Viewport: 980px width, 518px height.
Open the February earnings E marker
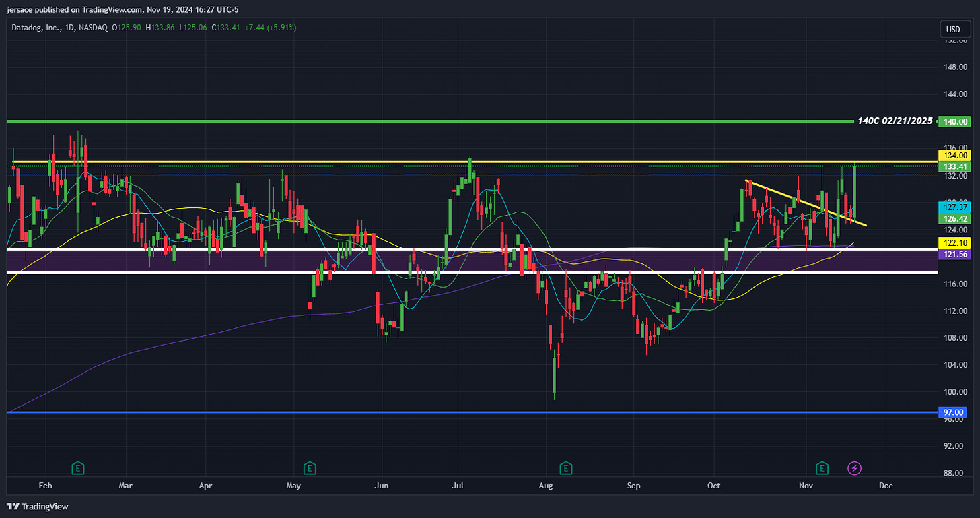pyautogui.click(x=78, y=467)
